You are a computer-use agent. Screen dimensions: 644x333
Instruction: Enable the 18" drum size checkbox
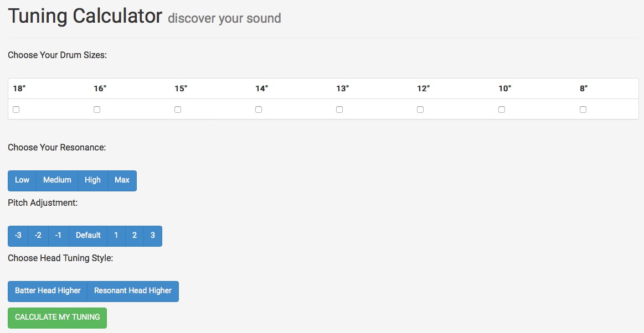16,109
